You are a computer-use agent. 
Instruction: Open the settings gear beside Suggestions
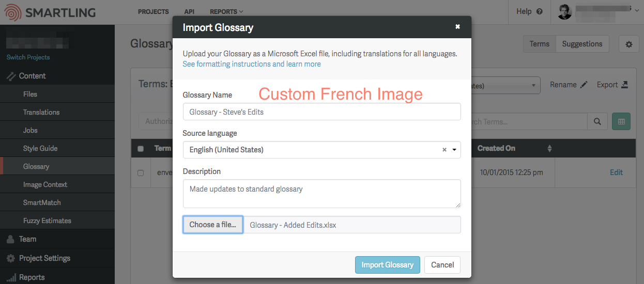629,44
